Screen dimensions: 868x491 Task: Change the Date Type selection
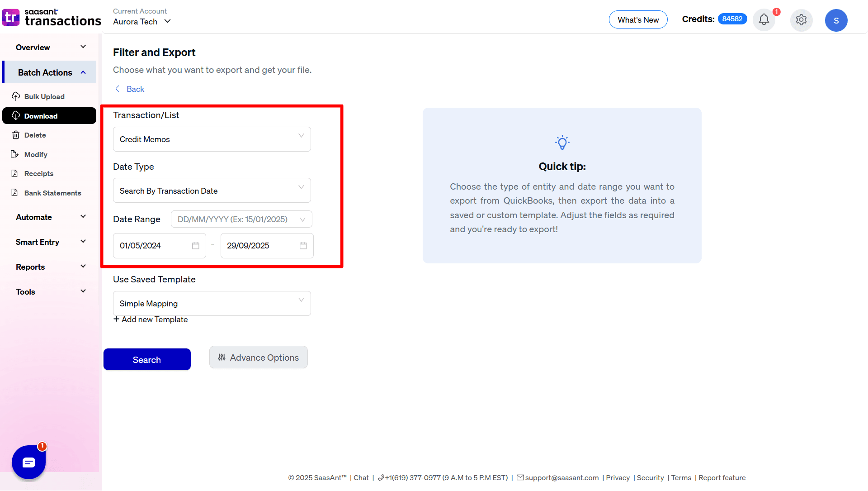(x=211, y=191)
